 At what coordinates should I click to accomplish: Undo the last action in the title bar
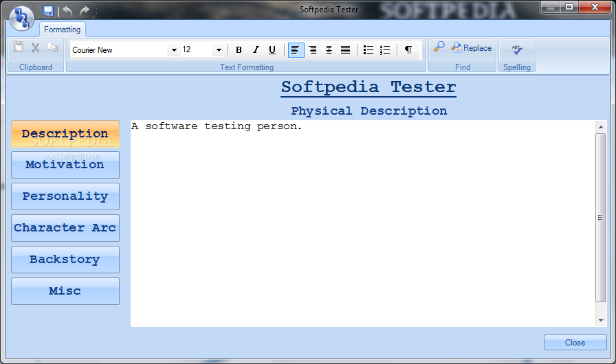(67, 10)
